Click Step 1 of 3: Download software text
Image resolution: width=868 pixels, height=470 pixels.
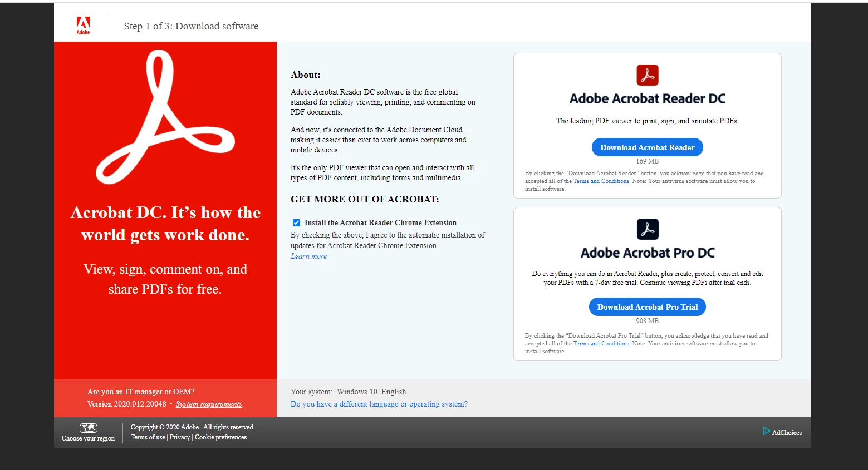[x=191, y=26]
